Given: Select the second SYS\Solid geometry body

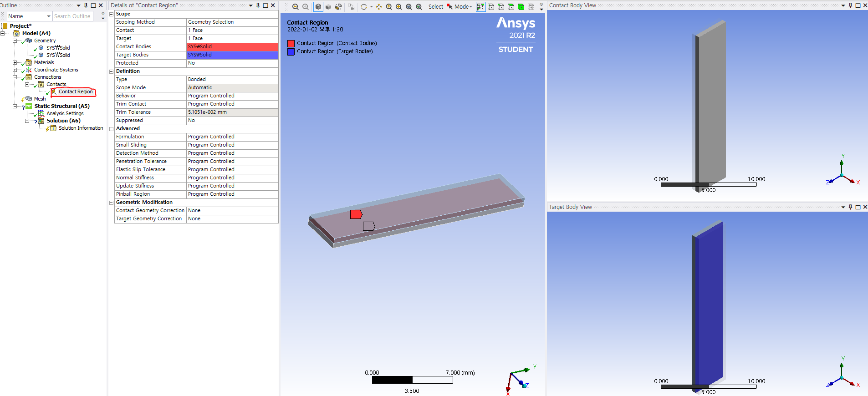Looking at the screenshot, I should [58, 55].
